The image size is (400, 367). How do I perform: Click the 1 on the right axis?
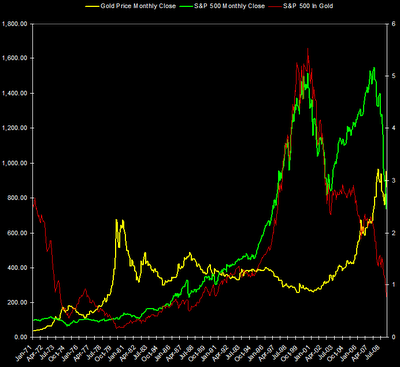pyautogui.click(x=394, y=285)
